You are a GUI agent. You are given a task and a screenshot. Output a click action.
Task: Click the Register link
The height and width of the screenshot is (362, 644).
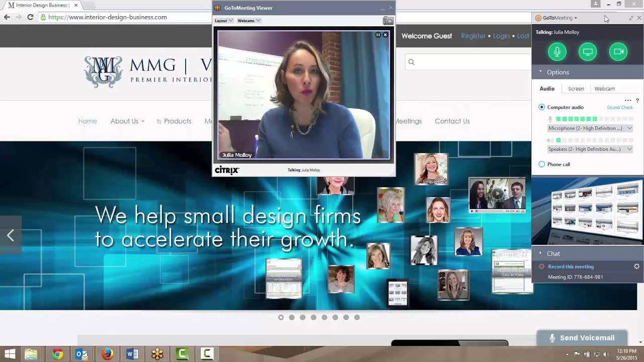(473, 36)
